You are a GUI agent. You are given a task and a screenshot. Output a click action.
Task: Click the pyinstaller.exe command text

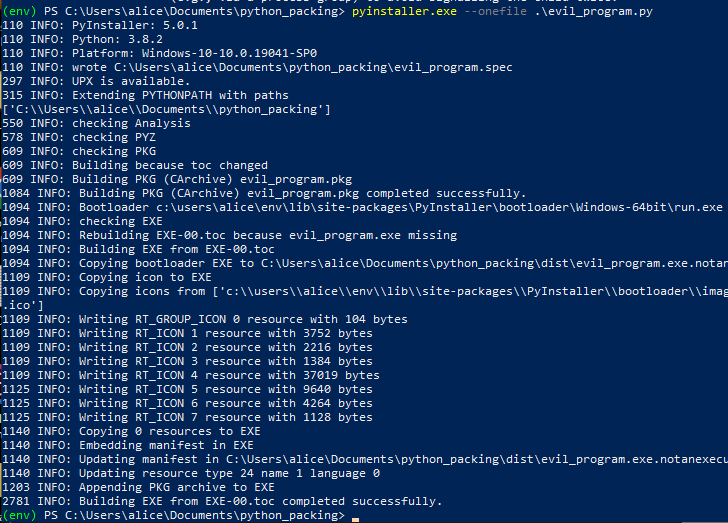click(x=404, y=12)
